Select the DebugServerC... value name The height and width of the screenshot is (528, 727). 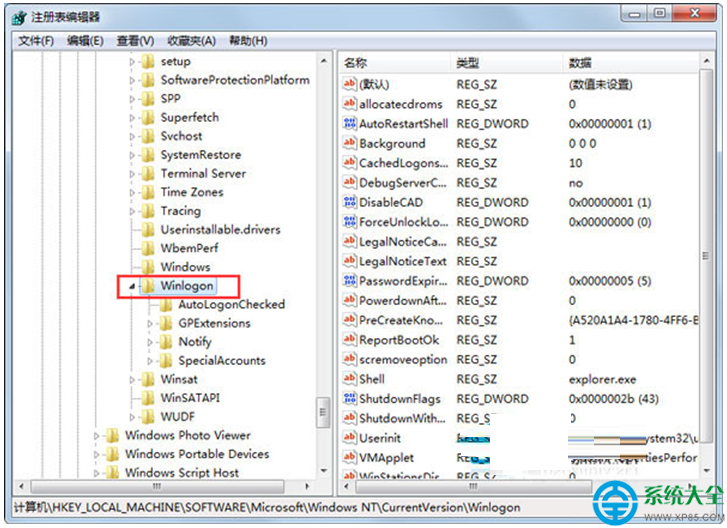click(402, 183)
